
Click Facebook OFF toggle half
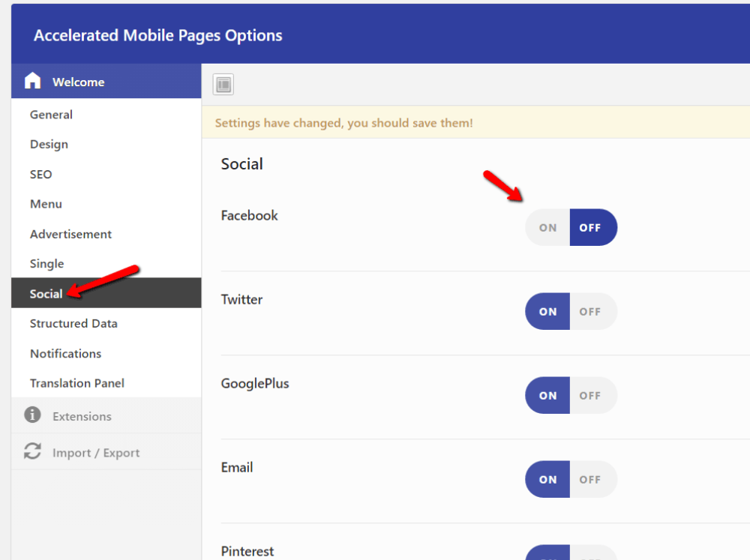pos(593,228)
